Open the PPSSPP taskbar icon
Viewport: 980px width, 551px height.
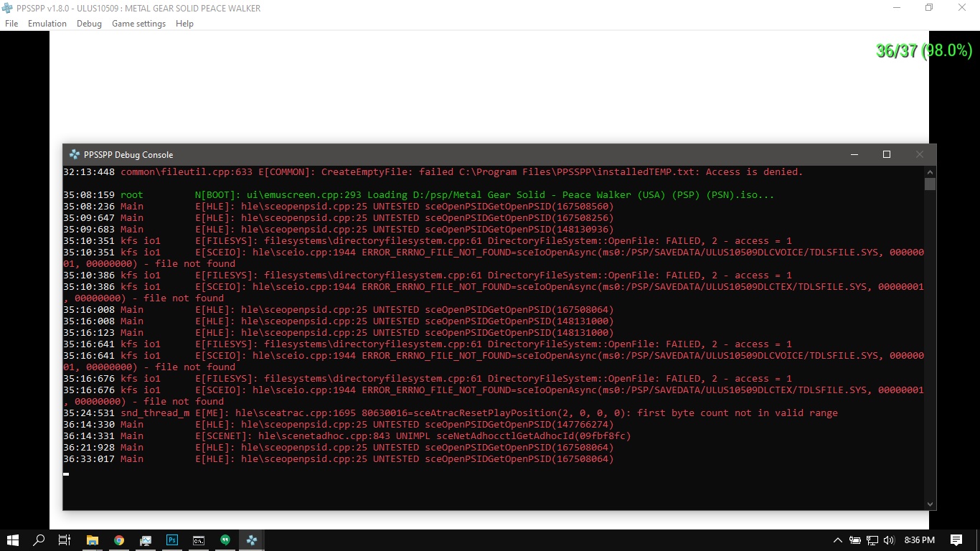coord(252,540)
